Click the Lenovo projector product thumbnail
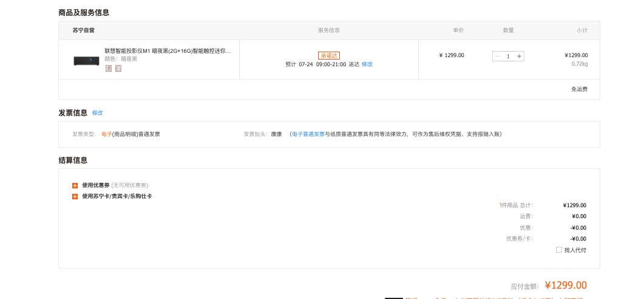 pos(87,61)
